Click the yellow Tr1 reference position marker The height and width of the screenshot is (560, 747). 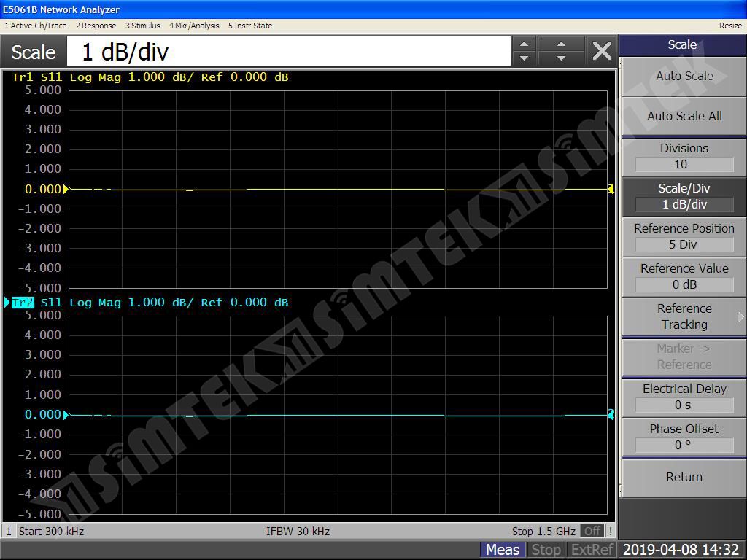pos(66,189)
